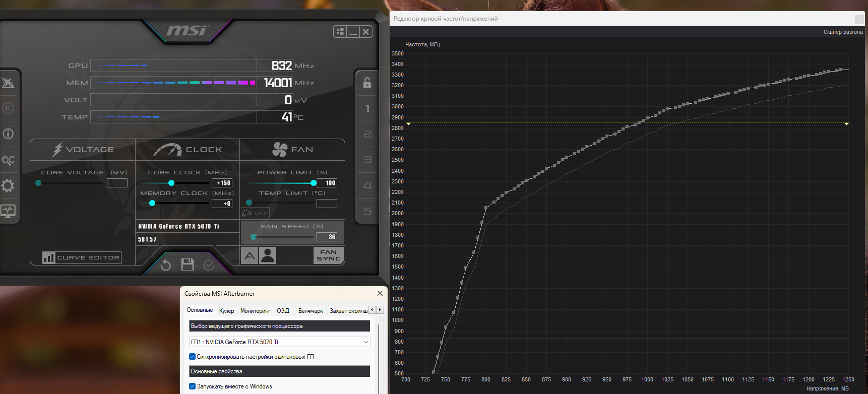Click the Windows startup icon in Afterburner
This screenshot has height=394, width=868.
[340, 32]
